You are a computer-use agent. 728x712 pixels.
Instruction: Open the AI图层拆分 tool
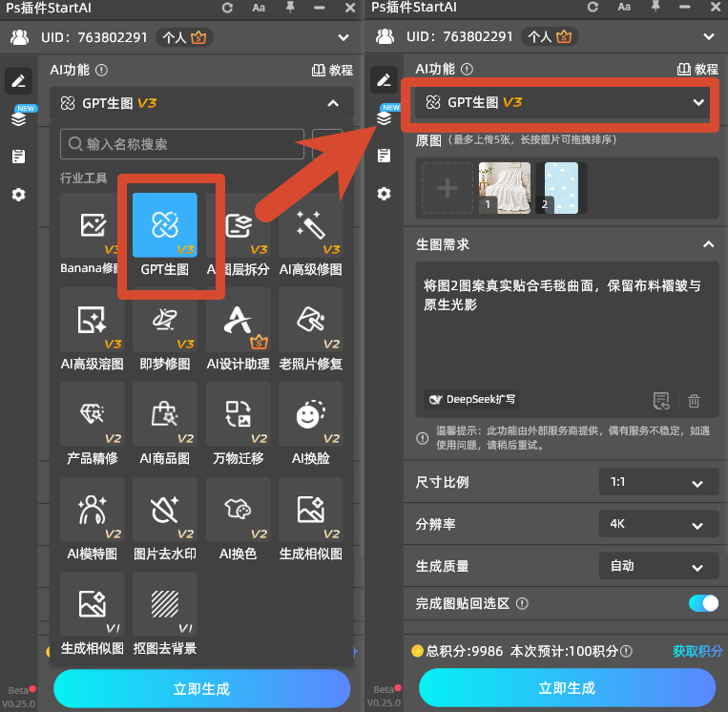tap(239, 226)
